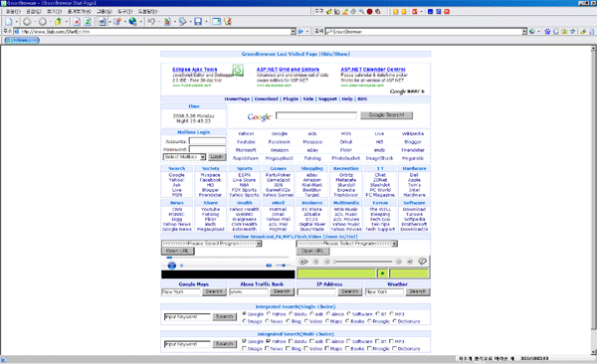Image resolution: width=597 pixels, height=364 pixels.
Task: Click Search button under Weather
Action: 418,291
